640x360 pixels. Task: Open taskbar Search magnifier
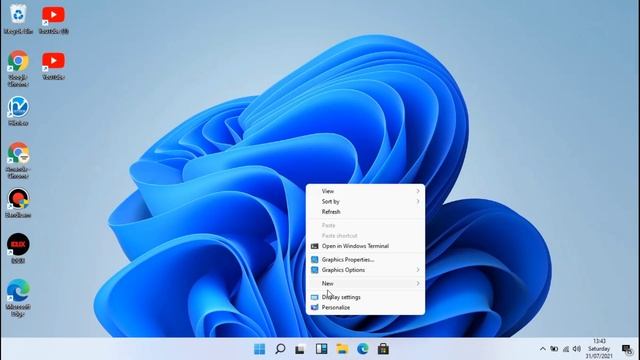(x=280, y=349)
